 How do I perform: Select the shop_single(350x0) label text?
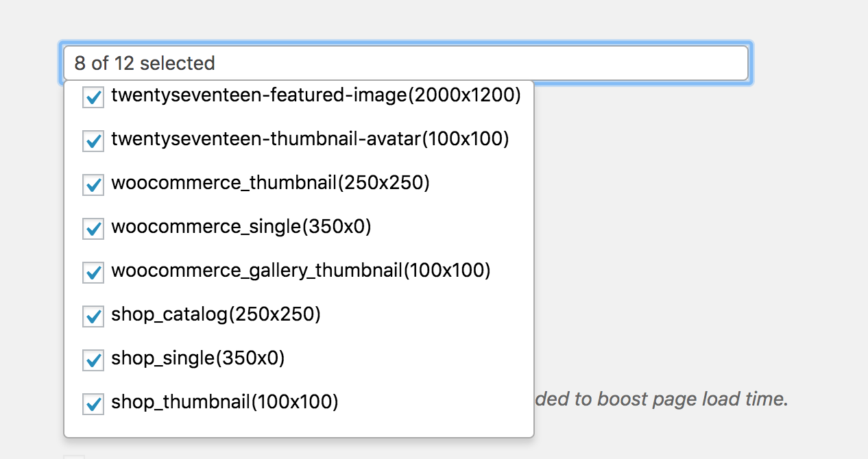(x=197, y=358)
